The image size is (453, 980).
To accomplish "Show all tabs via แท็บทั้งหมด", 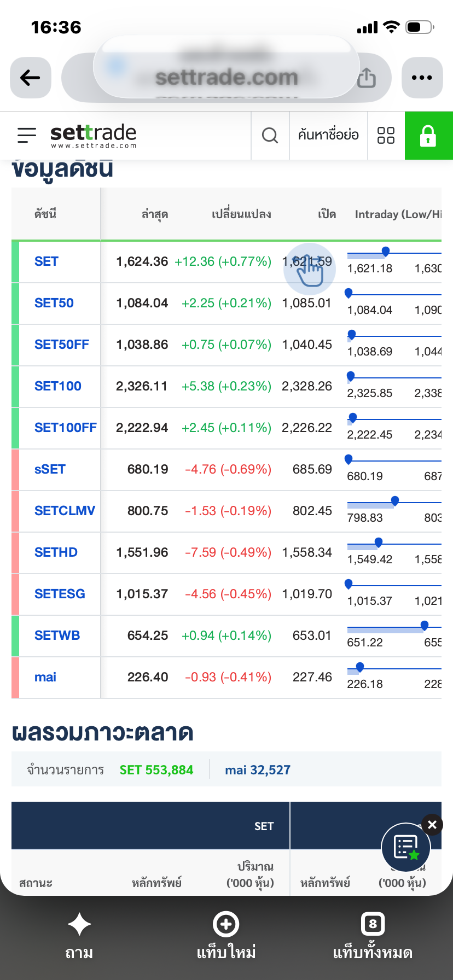I will click(x=373, y=936).
